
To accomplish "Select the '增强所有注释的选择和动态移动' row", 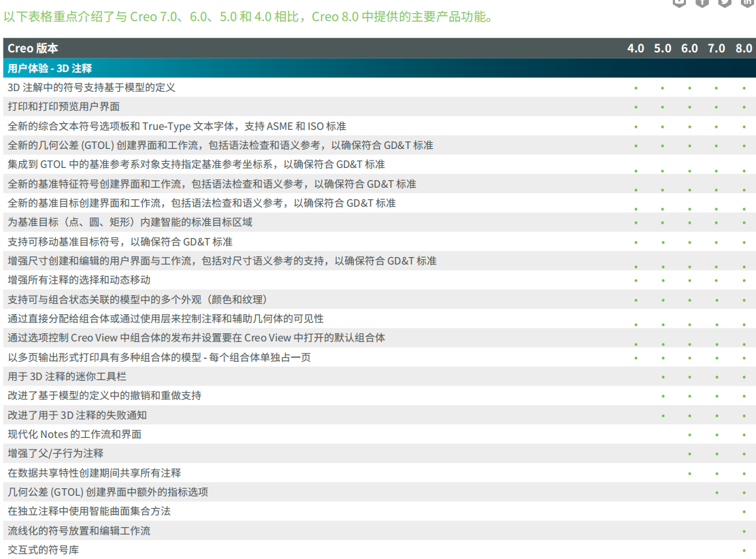I will pyautogui.click(x=79, y=280).
